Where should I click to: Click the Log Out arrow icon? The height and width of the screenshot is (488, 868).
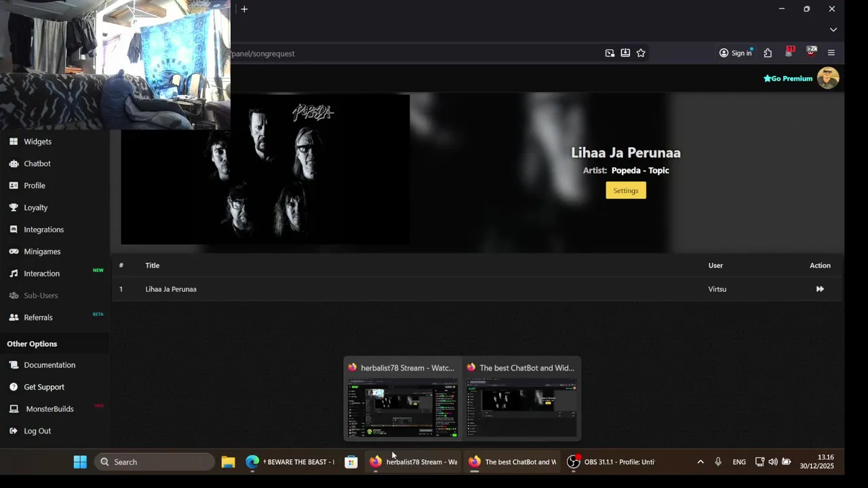14,431
